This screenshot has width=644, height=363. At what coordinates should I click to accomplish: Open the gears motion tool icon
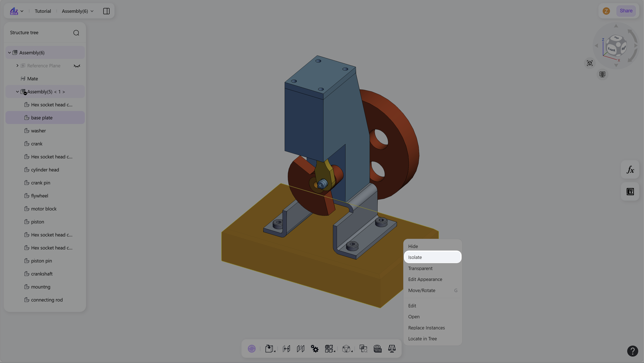pos(314,349)
